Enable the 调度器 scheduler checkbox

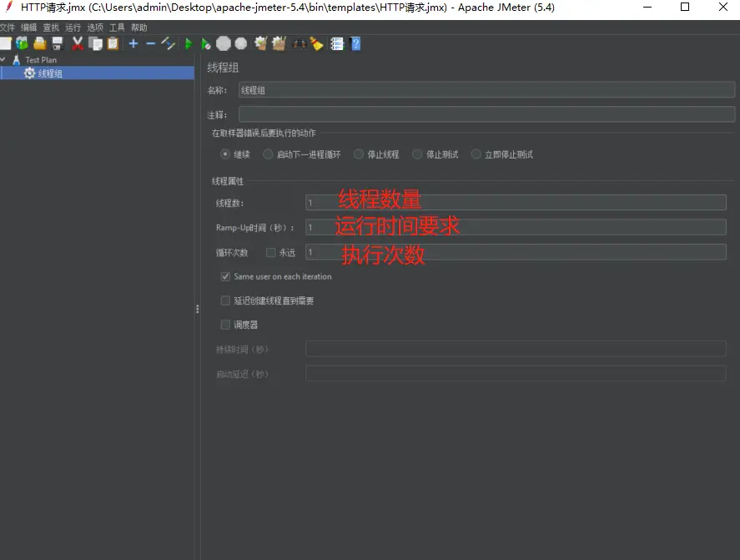pyautogui.click(x=225, y=325)
